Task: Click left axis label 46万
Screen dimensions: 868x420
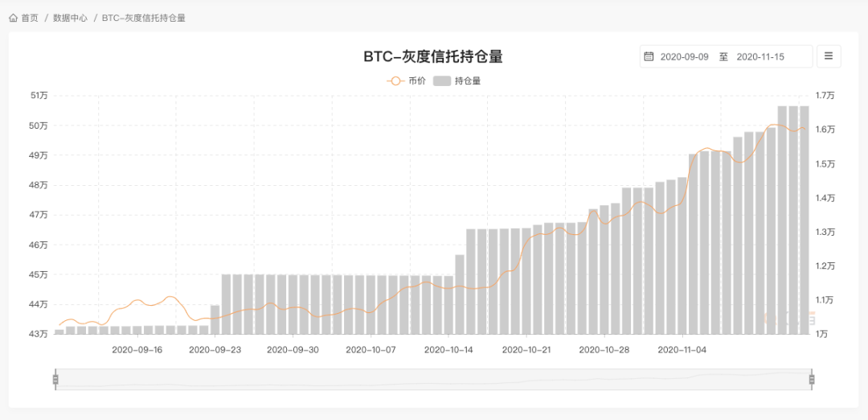Action: [39, 245]
